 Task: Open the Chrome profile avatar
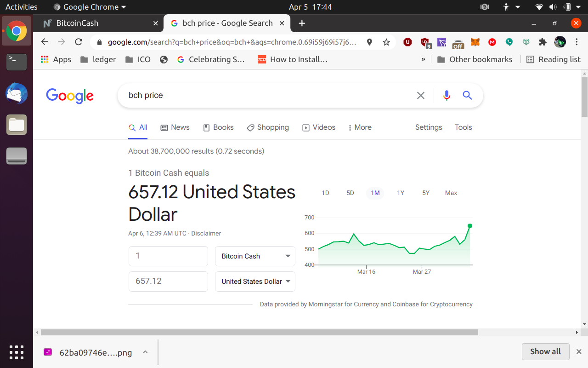560,42
